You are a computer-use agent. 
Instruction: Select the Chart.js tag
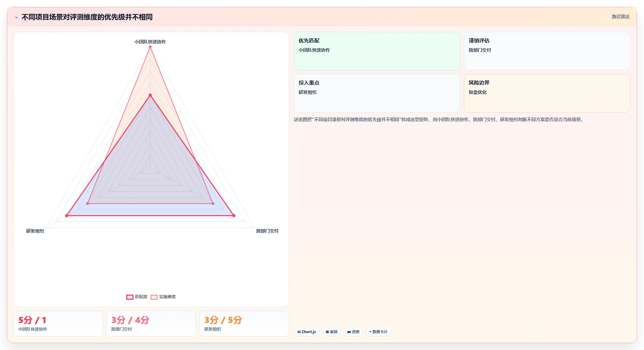[307, 332]
